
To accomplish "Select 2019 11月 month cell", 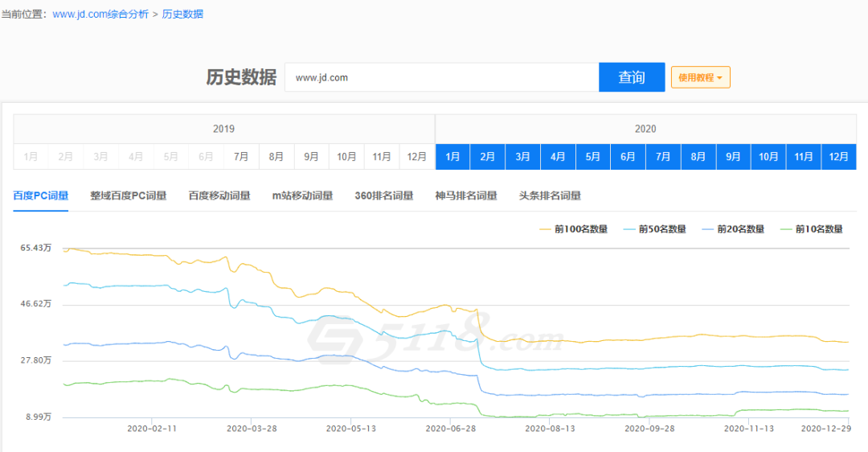I will pyautogui.click(x=382, y=157).
